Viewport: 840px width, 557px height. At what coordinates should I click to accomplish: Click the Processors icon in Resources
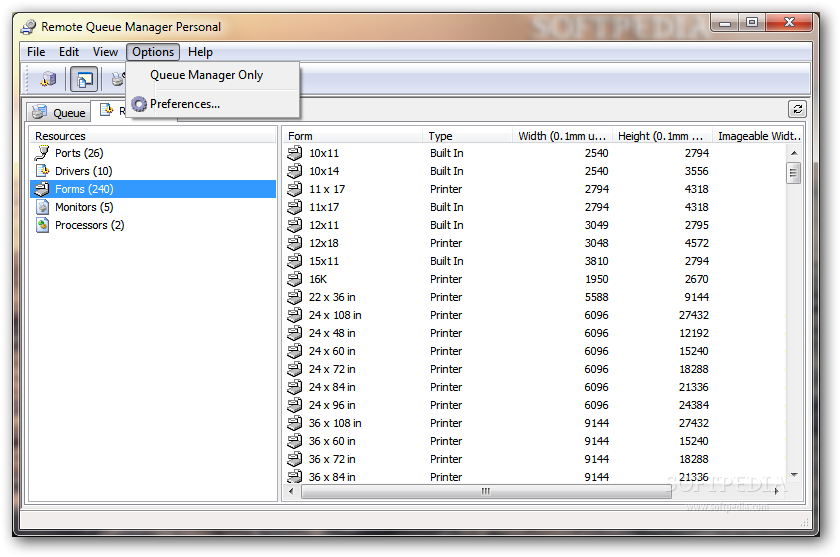tap(42, 225)
